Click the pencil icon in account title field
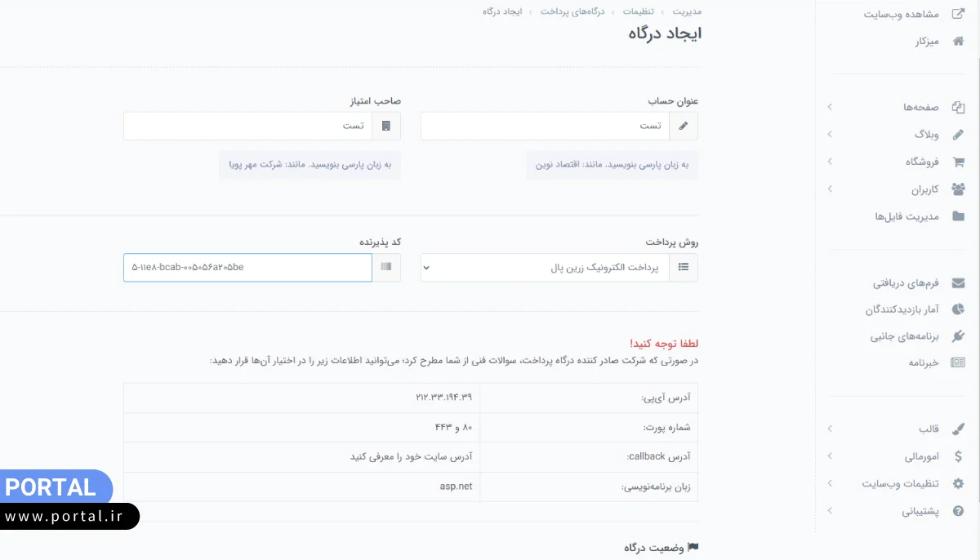Image resolution: width=980 pixels, height=560 pixels. tap(684, 125)
